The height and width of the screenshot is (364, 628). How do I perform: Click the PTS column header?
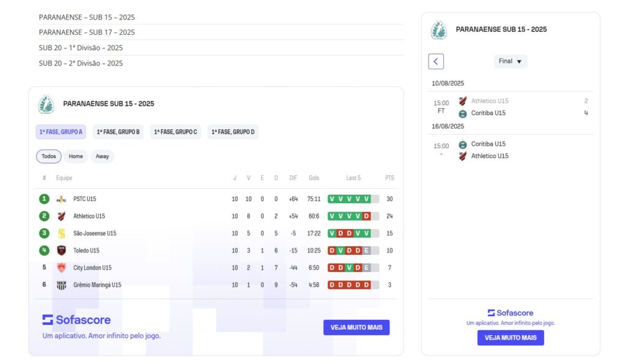(x=389, y=178)
